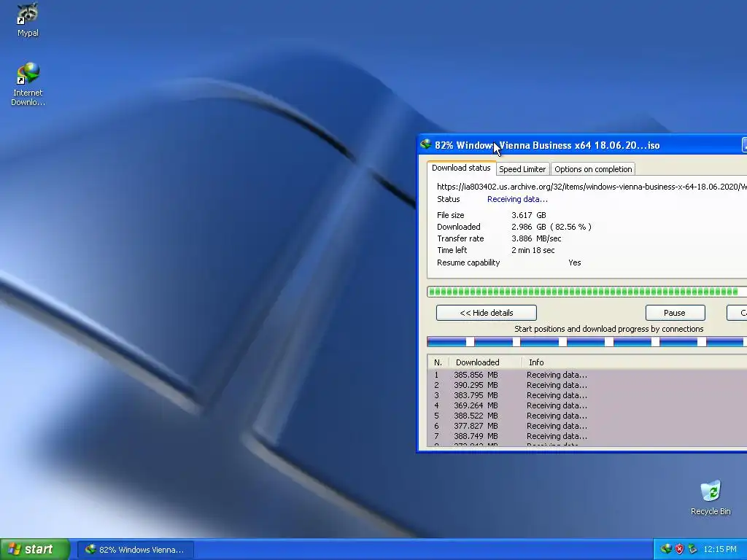Screen dimensions: 747x560
Task: Open the red Security Center shield tray icon
Action: [679, 549]
